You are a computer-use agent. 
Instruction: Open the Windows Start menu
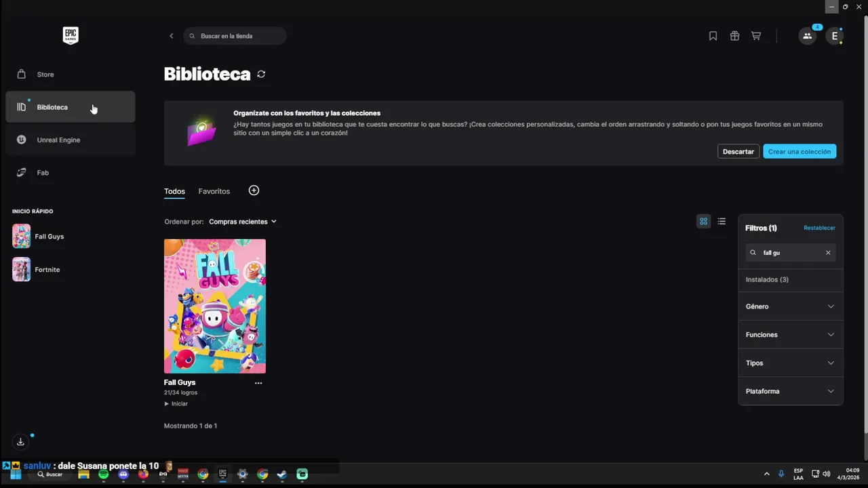[16, 474]
